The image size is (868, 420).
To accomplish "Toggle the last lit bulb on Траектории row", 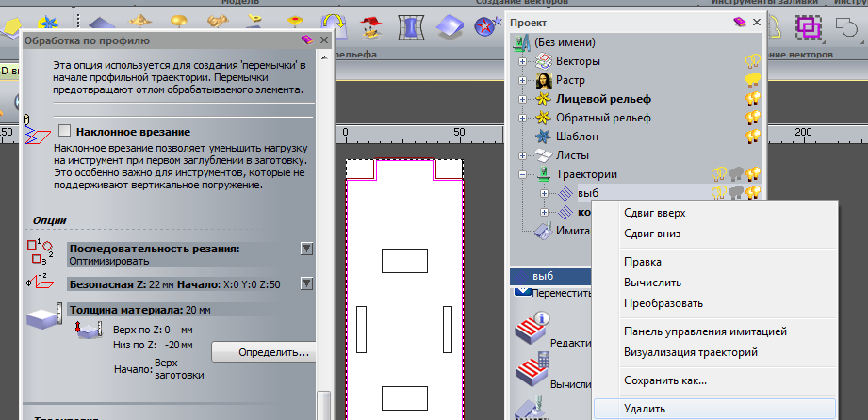I will pyautogui.click(x=753, y=174).
